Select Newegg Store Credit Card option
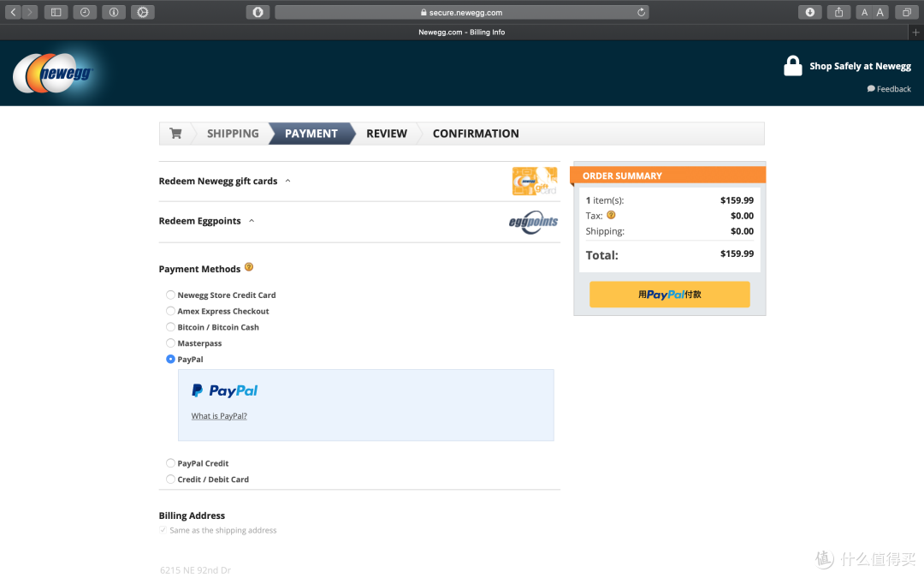 [x=170, y=295]
